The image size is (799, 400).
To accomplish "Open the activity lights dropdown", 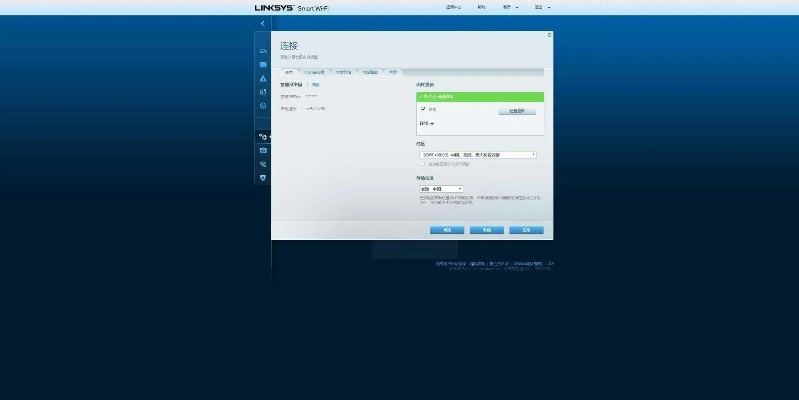I will (440, 188).
